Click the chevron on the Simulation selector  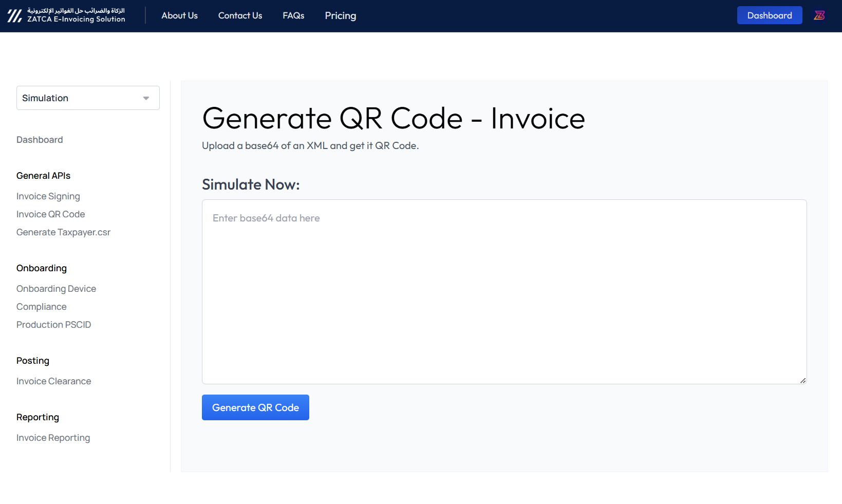point(145,98)
